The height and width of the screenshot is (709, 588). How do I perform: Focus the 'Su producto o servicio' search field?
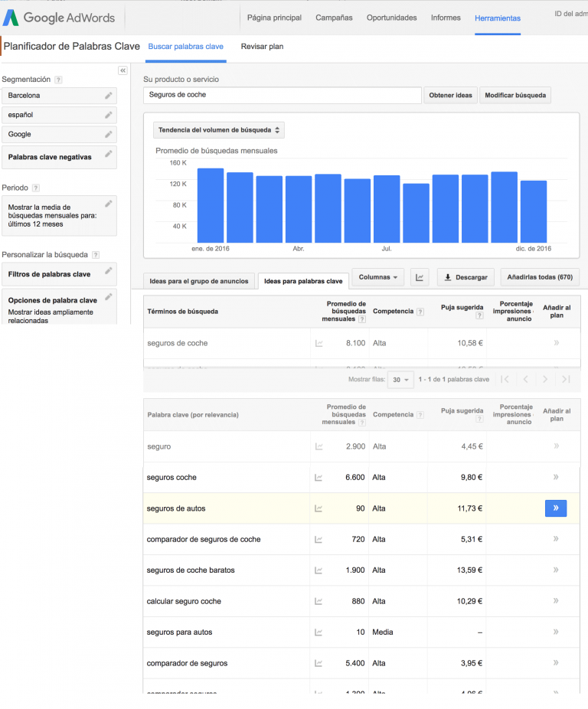coord(283,95)
